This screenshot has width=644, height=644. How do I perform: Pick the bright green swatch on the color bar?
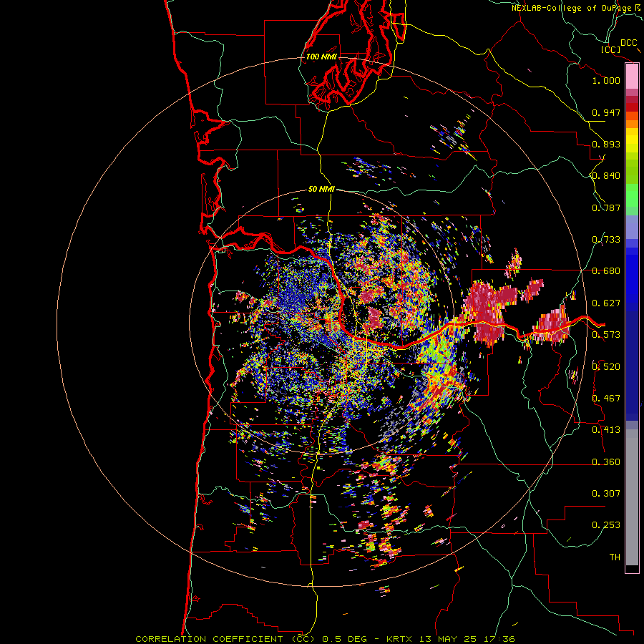[632, 195]
